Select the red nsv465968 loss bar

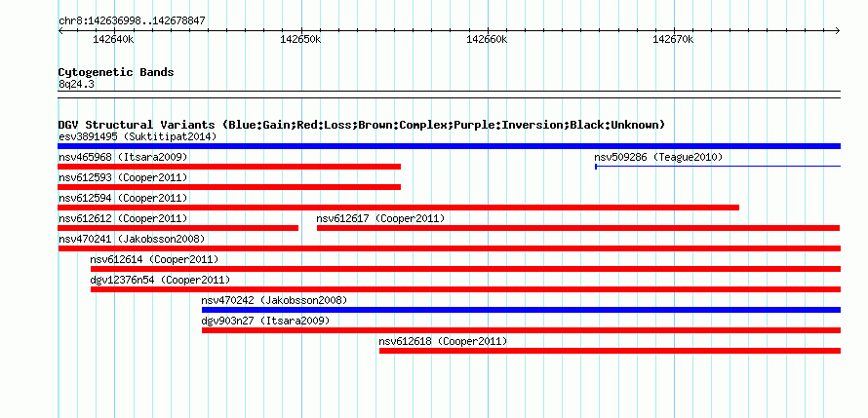tap(230, 167)
